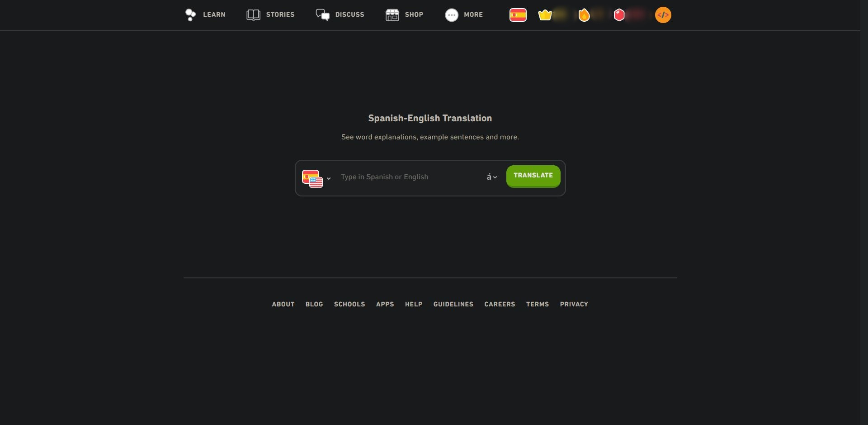Open the BLOG footer link
The height and width of the screenshot is (425, 868).
314,304
